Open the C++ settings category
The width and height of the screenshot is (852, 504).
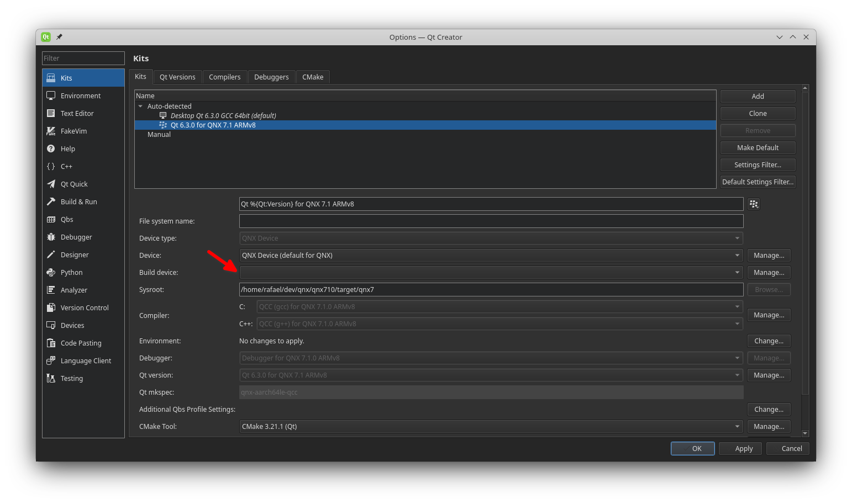pos(83,166)
